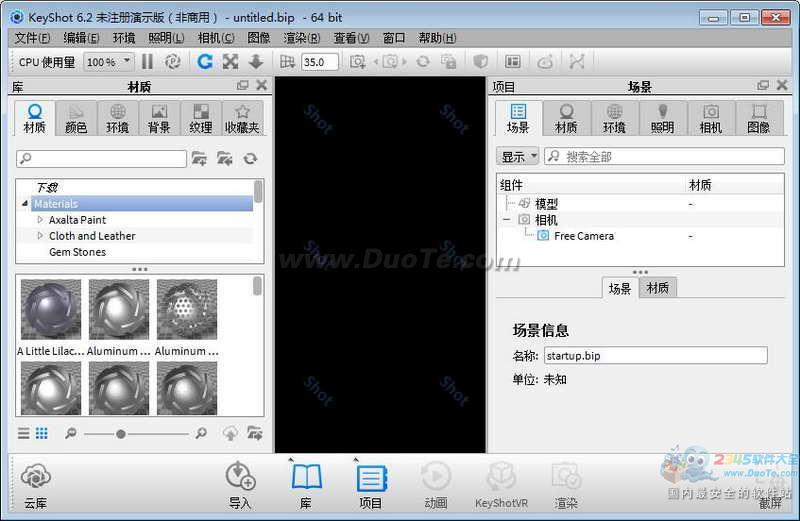
Task: Open library 收藏夹 tab
Action: pos(242,118)
